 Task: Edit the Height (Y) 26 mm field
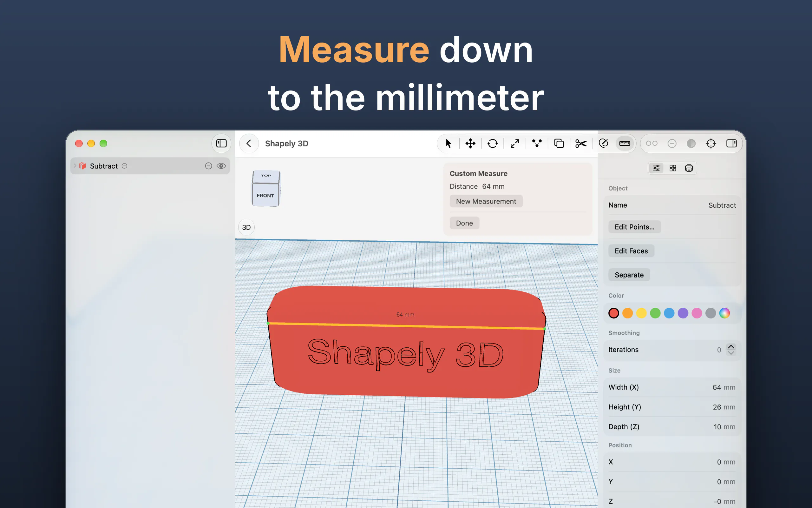click(x=672, y=407)
